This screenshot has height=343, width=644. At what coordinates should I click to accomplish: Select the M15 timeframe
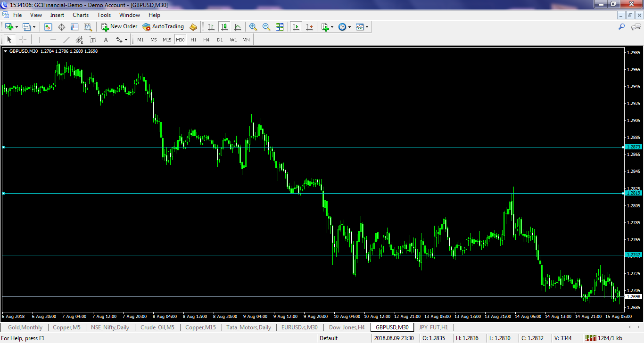[167, 40]
